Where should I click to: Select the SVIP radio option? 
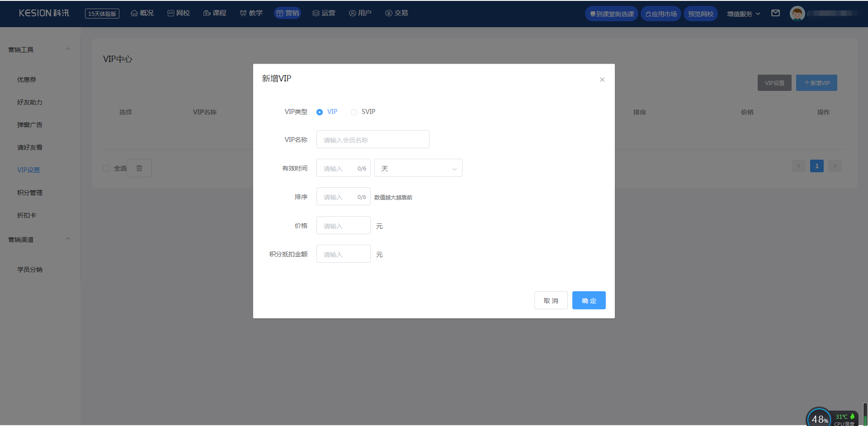coord(354,112)
